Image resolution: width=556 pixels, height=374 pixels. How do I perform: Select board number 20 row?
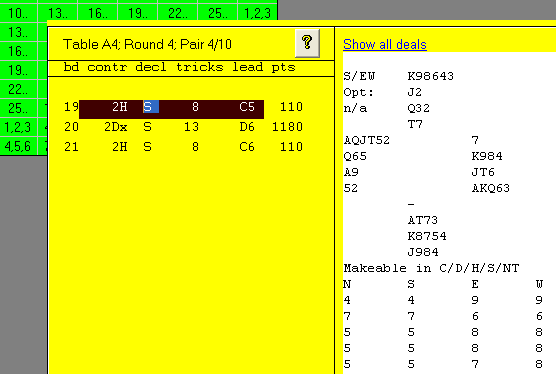(x=71, y=127)
